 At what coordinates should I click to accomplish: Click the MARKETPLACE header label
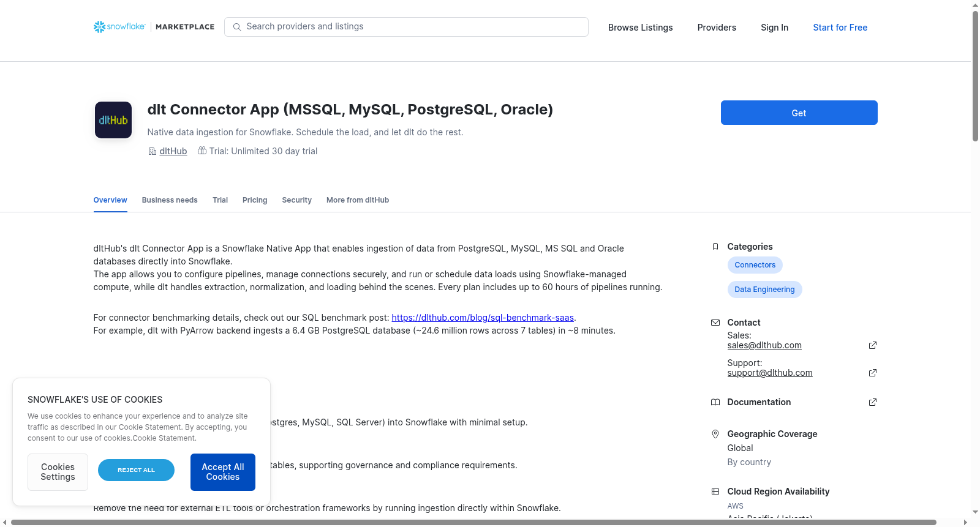185,27
